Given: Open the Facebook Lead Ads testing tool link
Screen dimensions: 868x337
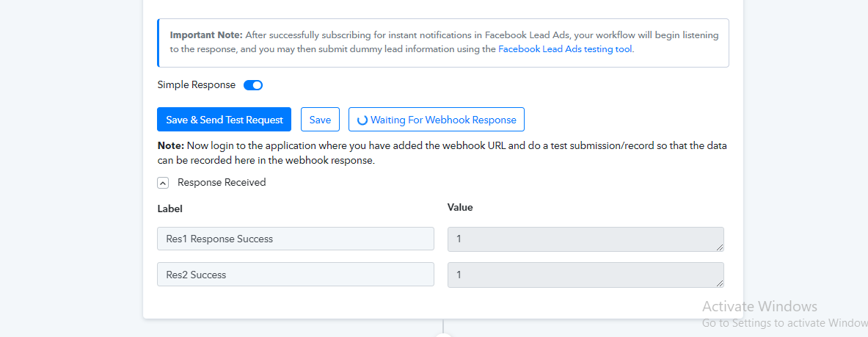Looking at the screenshot, I should point(565,48).
